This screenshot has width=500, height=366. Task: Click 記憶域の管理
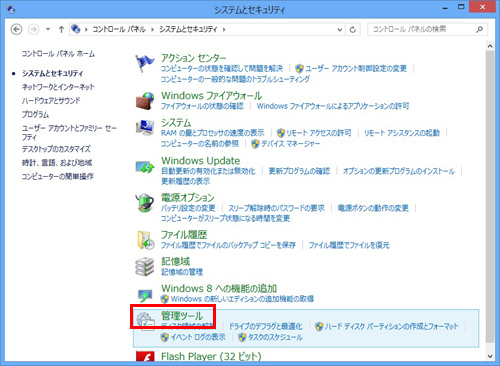pyautogui.click(x=182, y=272)
